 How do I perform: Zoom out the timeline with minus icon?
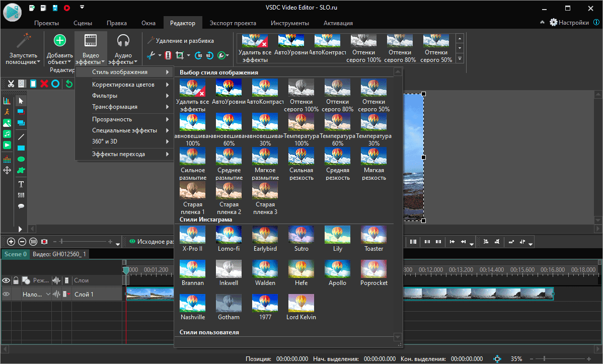22,242
